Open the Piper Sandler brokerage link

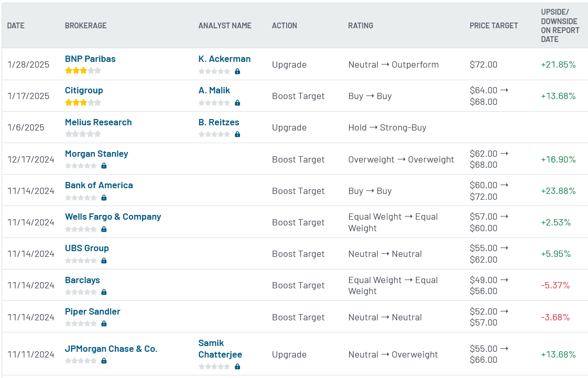(92, 311)
